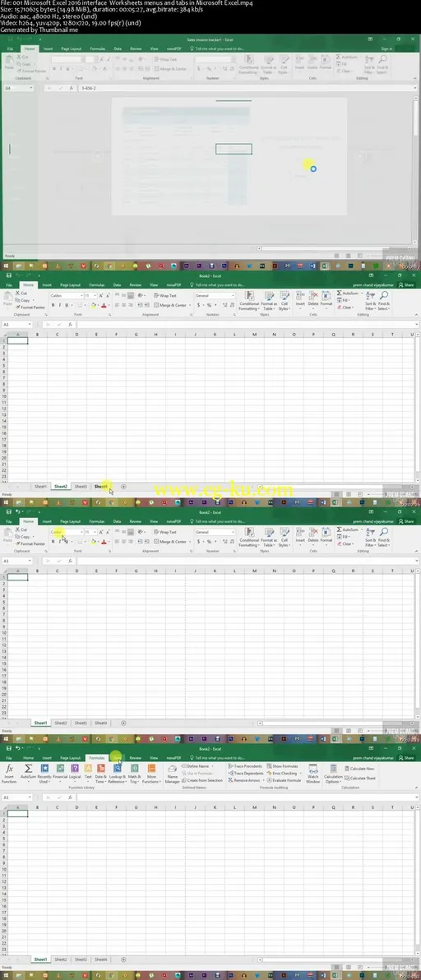Click Calculate Sheet
Image resolution: width=421 pixels, height=980 pixels.
tap(360, 778)
